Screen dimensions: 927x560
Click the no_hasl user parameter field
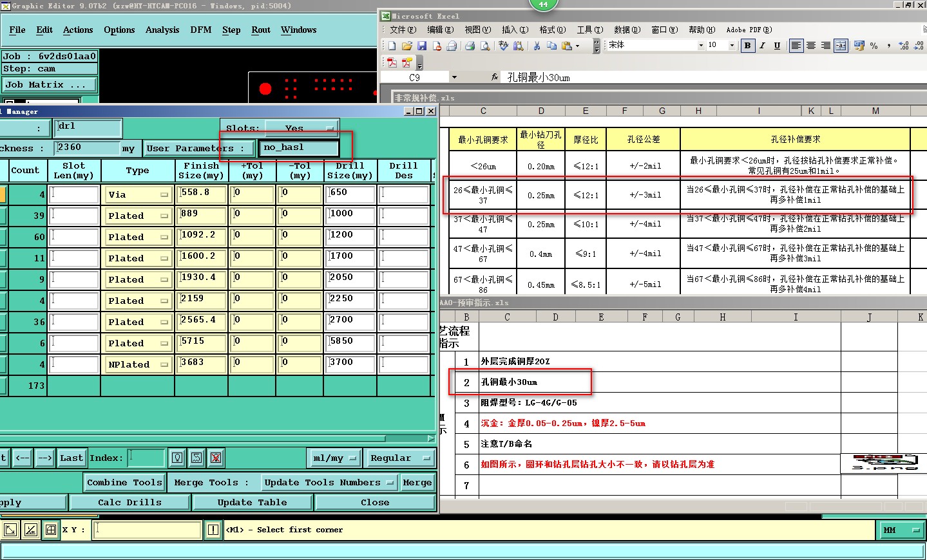point(299,148)
